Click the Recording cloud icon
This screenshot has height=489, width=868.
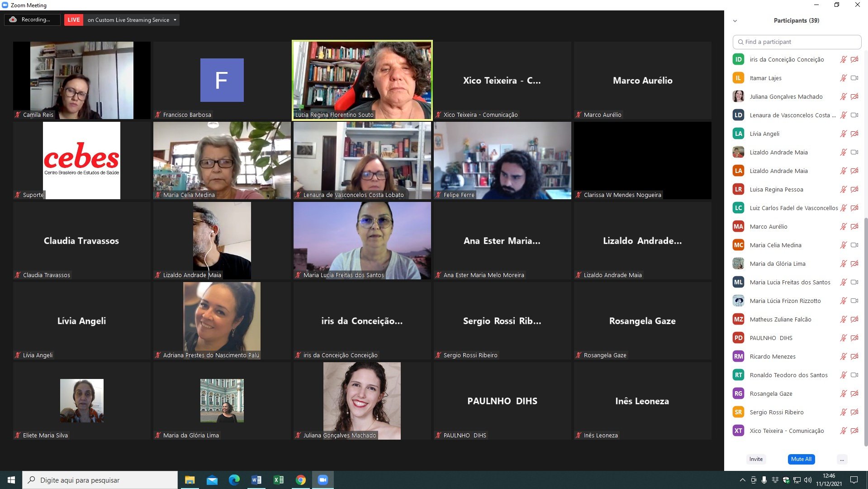tap(13, 19)
